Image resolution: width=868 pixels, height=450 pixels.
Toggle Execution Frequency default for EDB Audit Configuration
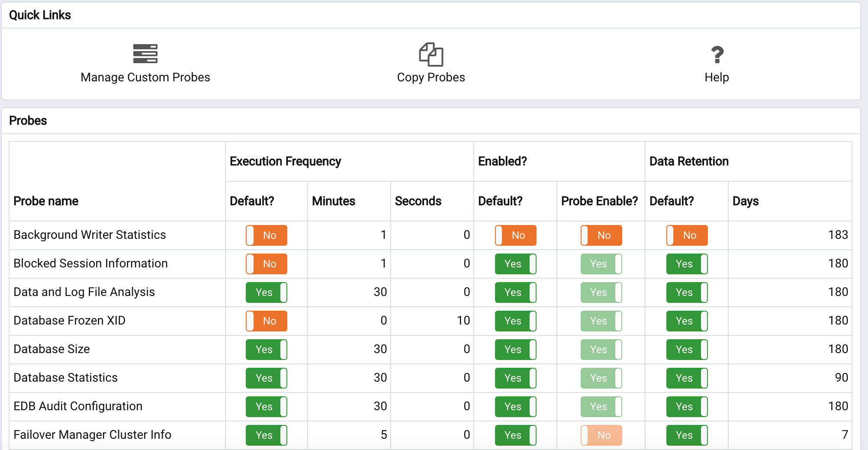267,407
